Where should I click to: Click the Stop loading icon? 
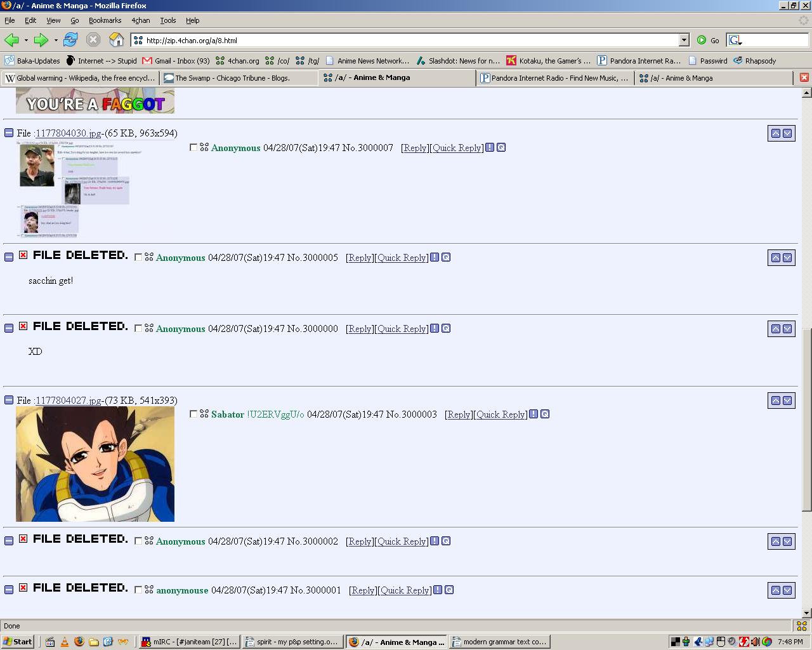[x=93, y=40]
